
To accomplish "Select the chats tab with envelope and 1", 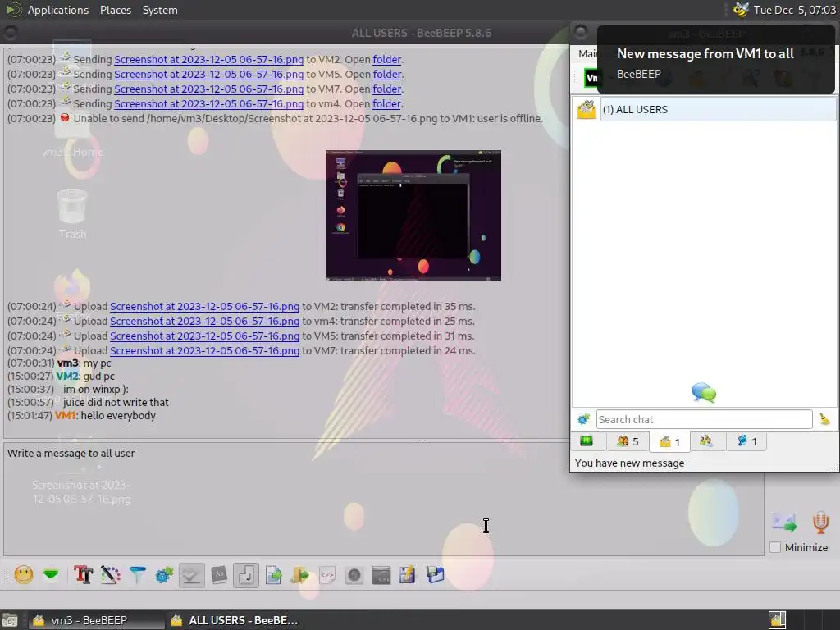I will tap(669, 441).
